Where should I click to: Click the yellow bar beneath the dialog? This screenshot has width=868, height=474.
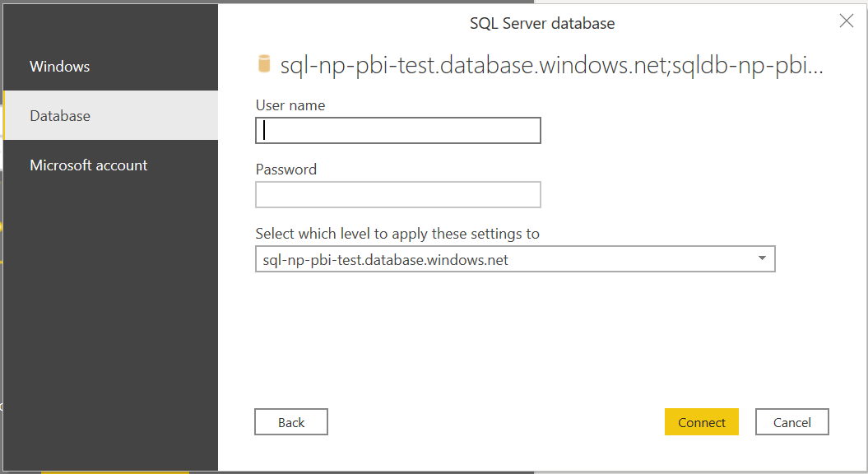pos(115,472)
